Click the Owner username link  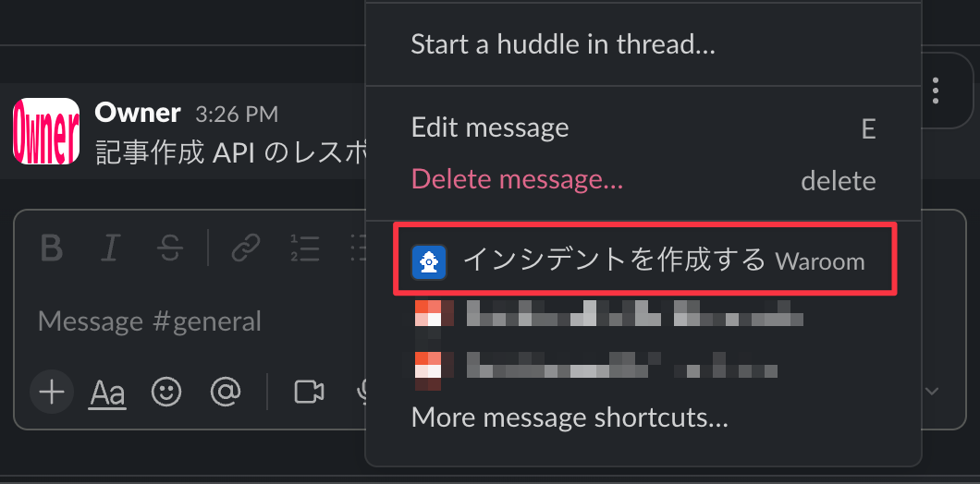click(138, 113)
